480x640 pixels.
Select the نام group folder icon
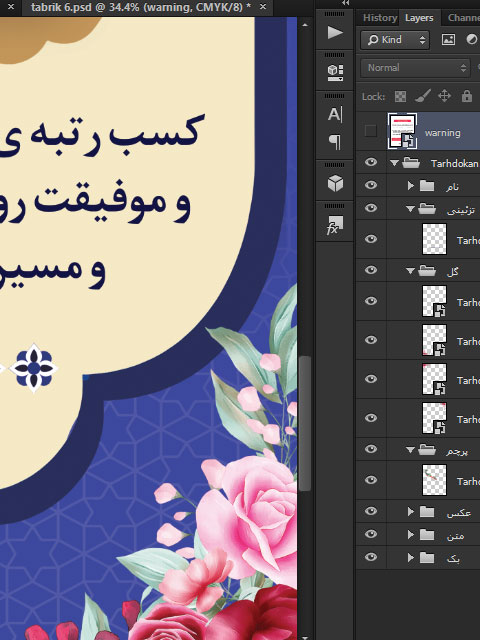427,186
